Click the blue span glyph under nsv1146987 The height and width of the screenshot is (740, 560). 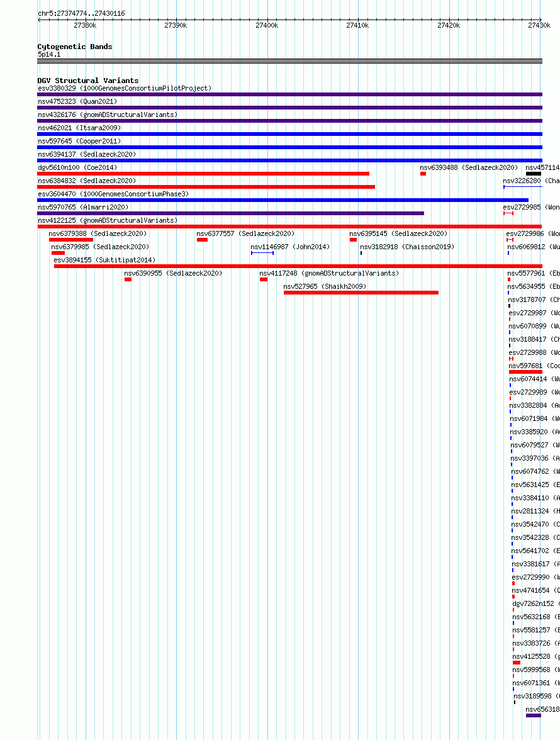(x=262, y=253)
